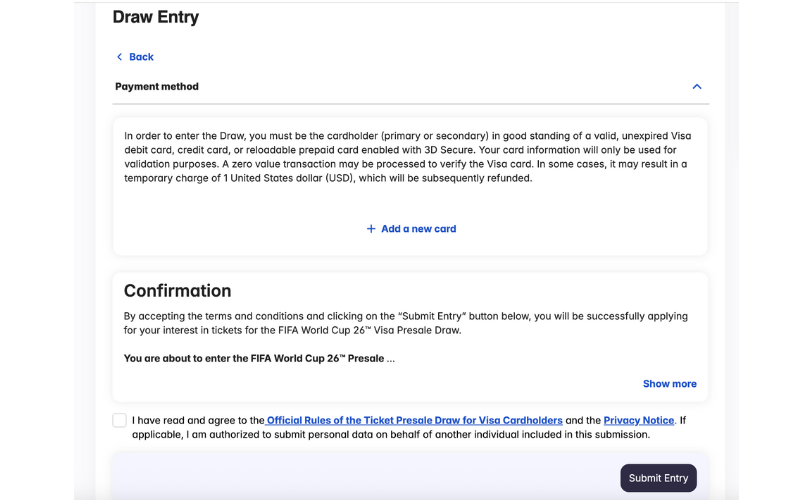Click the Payment method header label
The image size is (800, 500).
pos(157,87)
